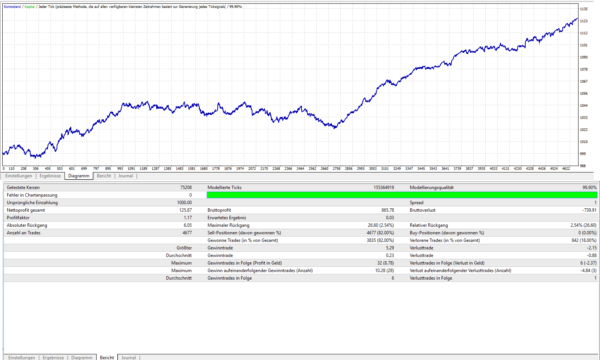600x360 pixels.
Task: Select the ticks value 155364919
Action: click(384, 187)
